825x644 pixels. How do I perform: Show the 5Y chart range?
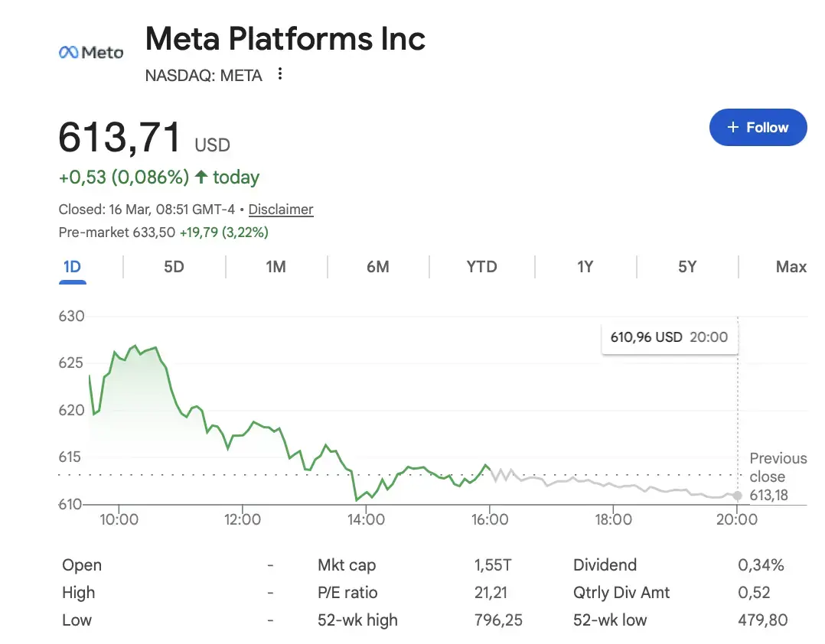coord(687,267)
